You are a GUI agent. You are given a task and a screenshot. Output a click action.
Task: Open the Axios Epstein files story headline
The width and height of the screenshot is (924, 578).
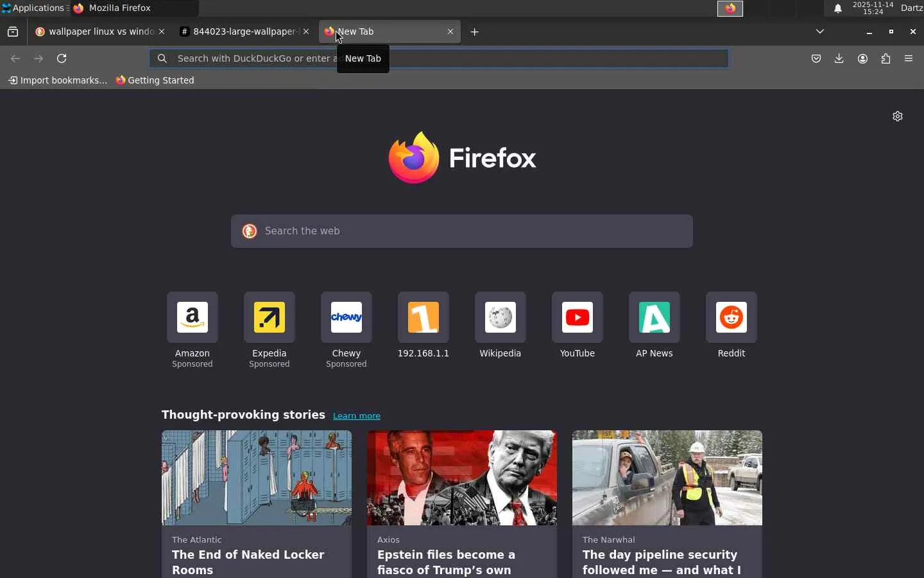click(447, 563)
